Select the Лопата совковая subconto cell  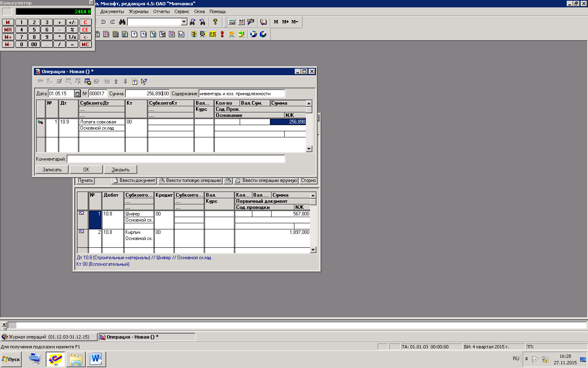tap(102, 122)
